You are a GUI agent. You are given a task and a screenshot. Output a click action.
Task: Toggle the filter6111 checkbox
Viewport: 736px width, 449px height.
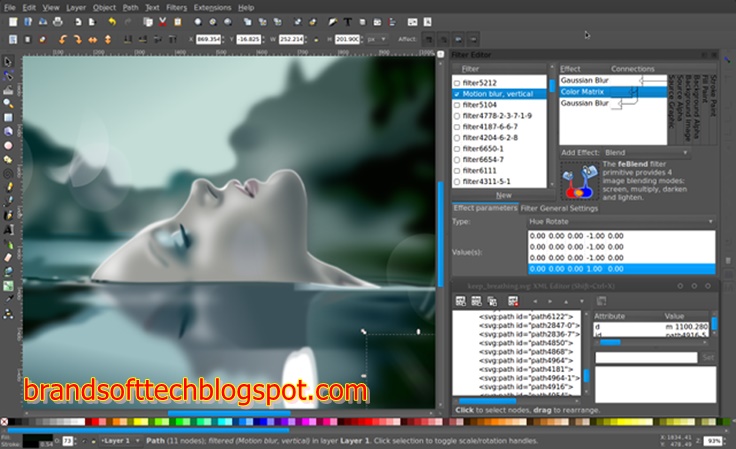[457, 171]
